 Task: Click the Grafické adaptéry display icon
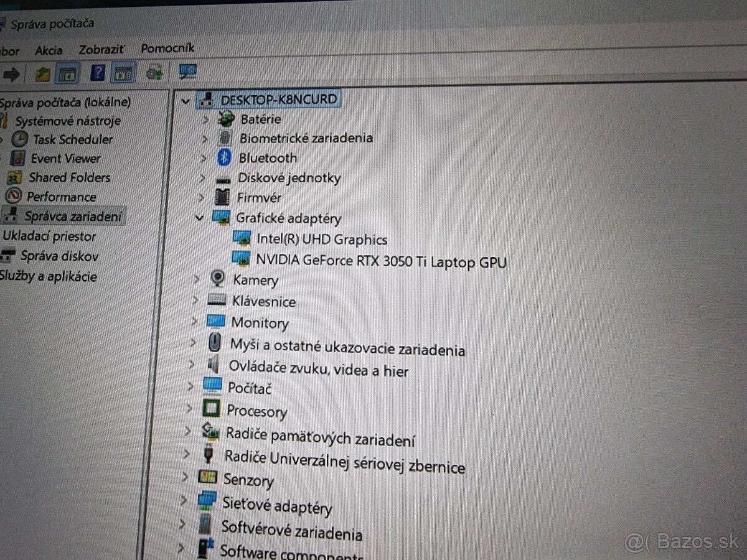tap(221, 218)
